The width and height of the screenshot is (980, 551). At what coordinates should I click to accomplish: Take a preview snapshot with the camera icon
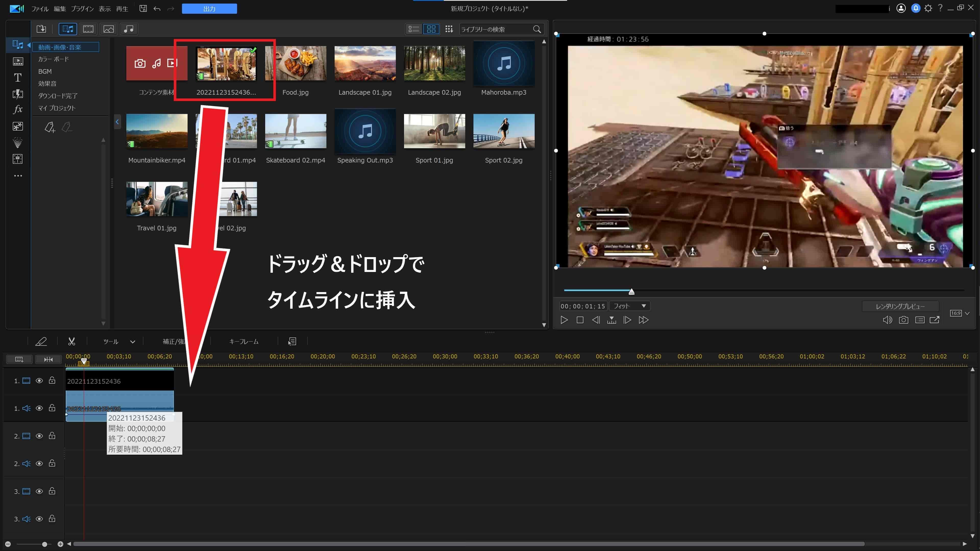[903, 320]
